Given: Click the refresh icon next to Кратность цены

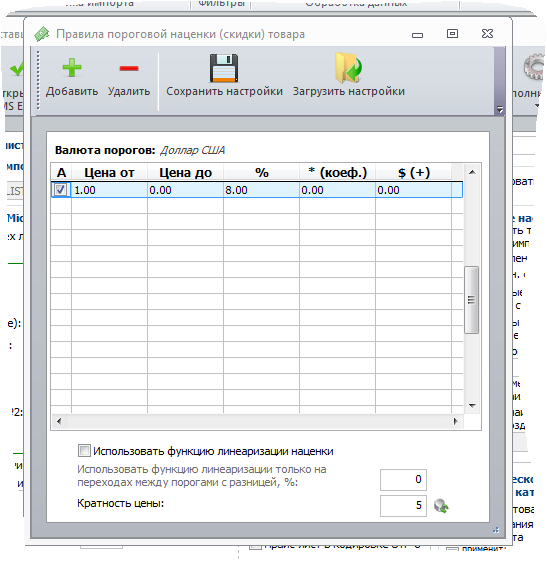Looking at the screenshot, I should coord(441,506).
